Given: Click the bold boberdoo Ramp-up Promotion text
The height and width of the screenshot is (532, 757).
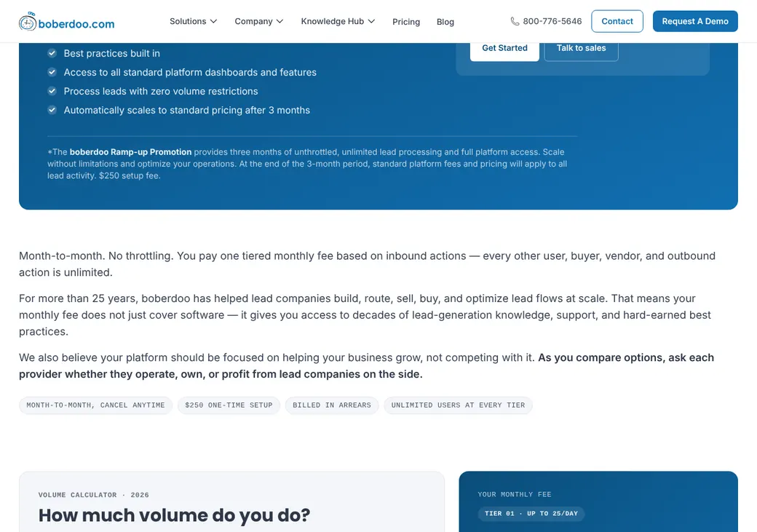Looking at the screenshot, I should (x=130, y=151).
